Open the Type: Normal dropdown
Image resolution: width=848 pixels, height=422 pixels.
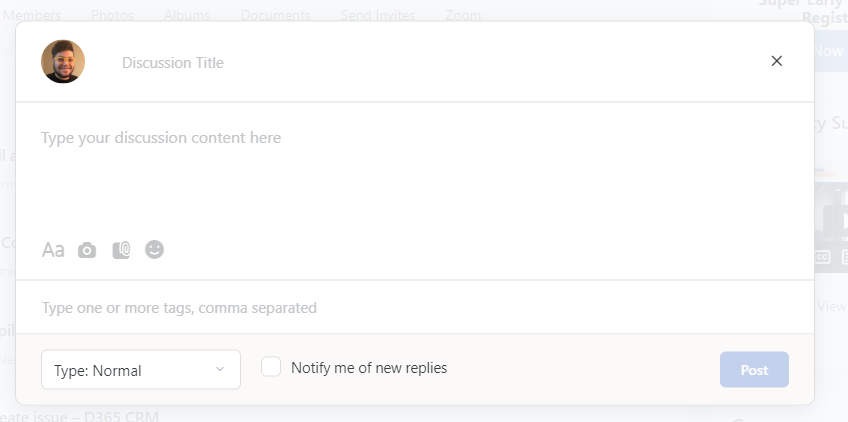(x=141, y=370)
